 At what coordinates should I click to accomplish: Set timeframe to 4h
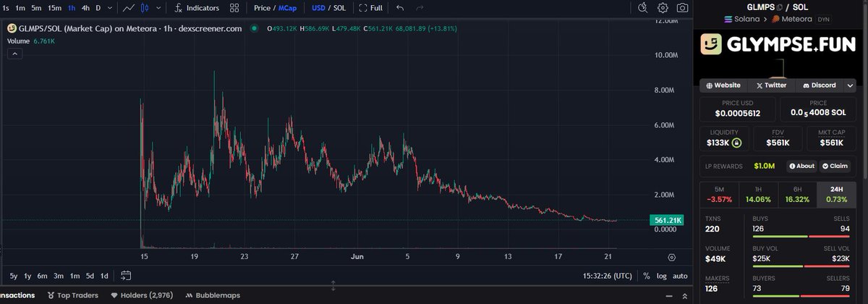(x=86, y=8)
